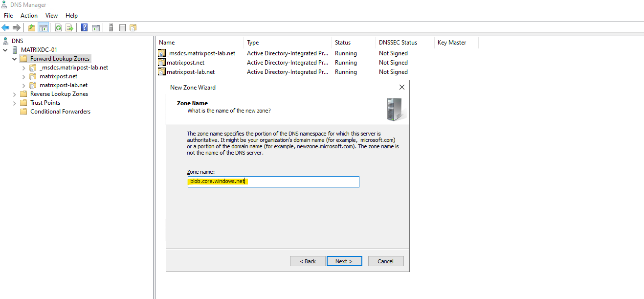
Task: Select matrixpost-lab.net in the tree
Action: point(64,85)
